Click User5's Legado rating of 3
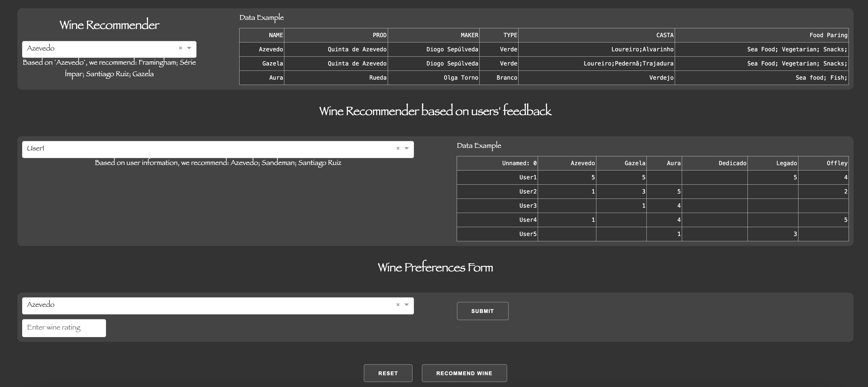 click(773, 234)
